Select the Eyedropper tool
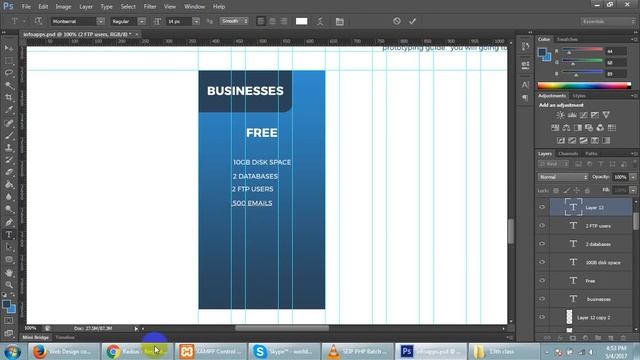Image resolution: width=640 pixels, height=360 pixels. [9, 110]
